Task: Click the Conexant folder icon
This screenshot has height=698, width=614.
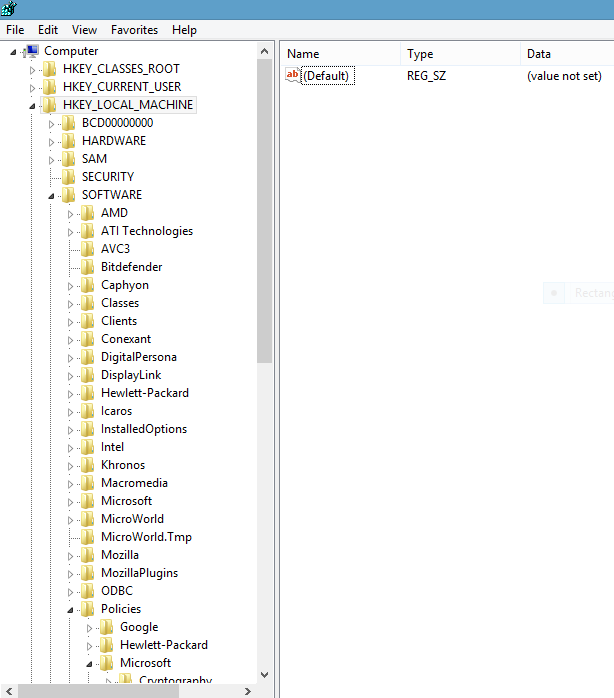Action: [87, 339]
